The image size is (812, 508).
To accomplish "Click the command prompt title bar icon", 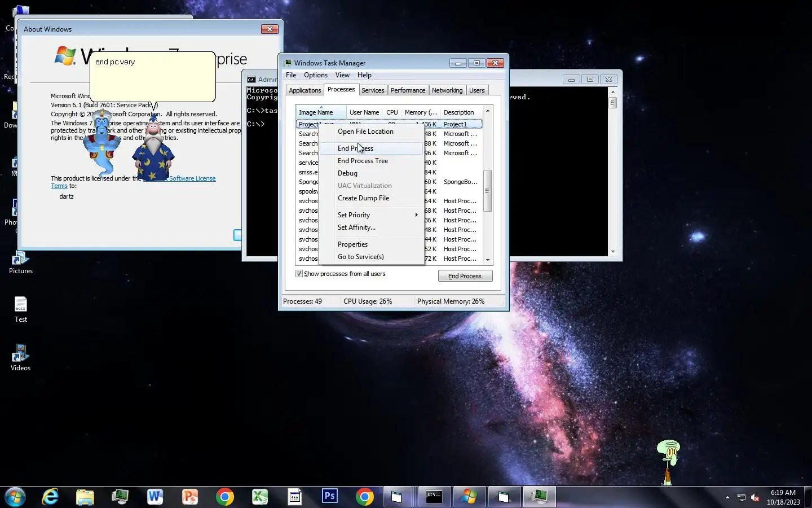I will tap(251, 80).
